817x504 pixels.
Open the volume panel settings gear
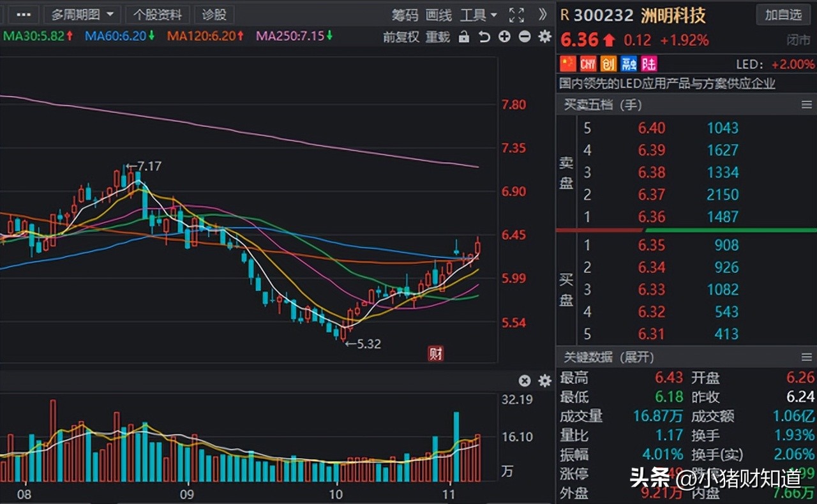click(544, 381)
